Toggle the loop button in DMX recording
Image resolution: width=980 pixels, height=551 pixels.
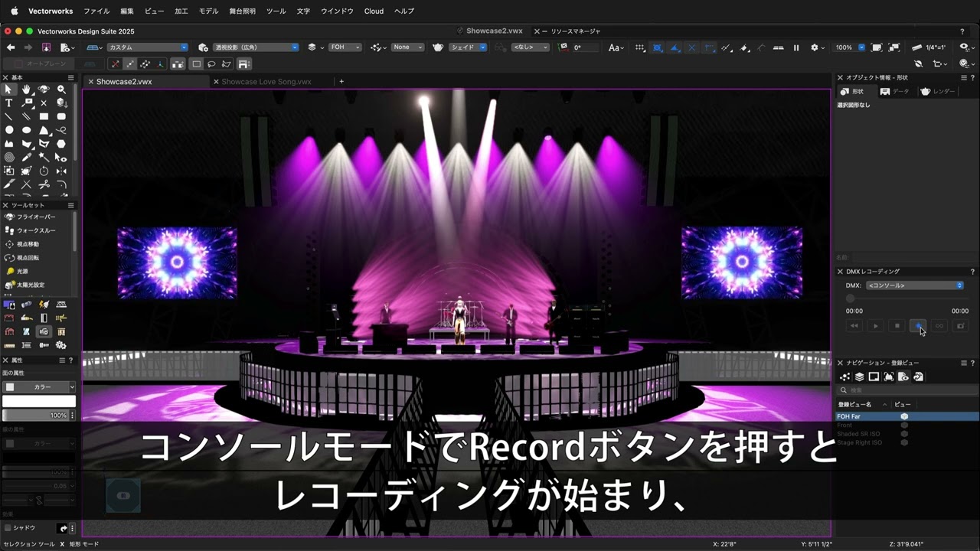(939, 325)
